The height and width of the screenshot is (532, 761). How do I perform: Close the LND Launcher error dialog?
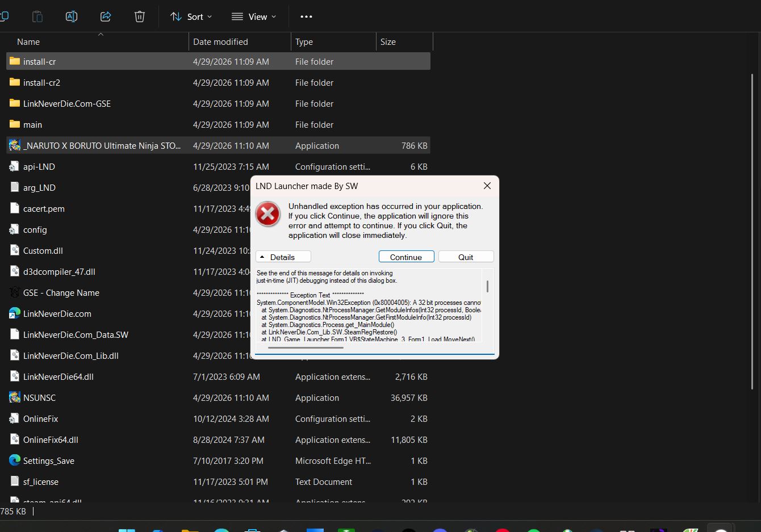click(x=487, y=186)
